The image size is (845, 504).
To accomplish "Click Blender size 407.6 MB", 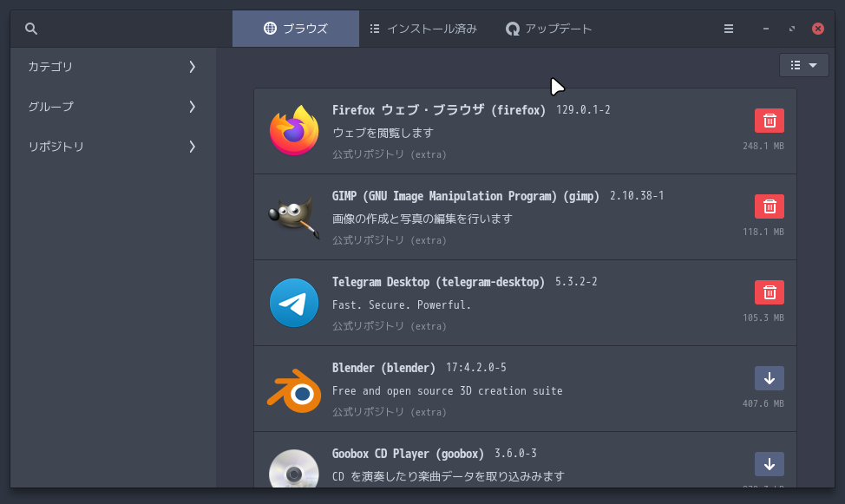I will [x=763, y=403].
